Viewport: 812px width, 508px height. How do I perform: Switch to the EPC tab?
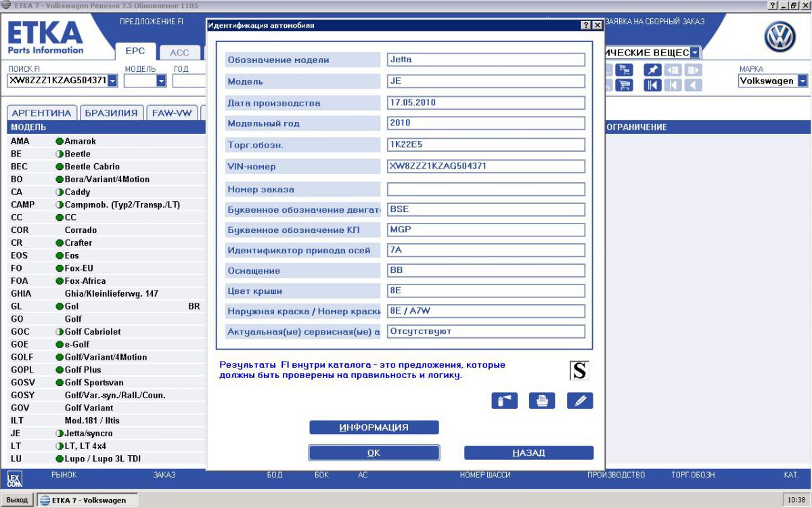click(135, 51)
